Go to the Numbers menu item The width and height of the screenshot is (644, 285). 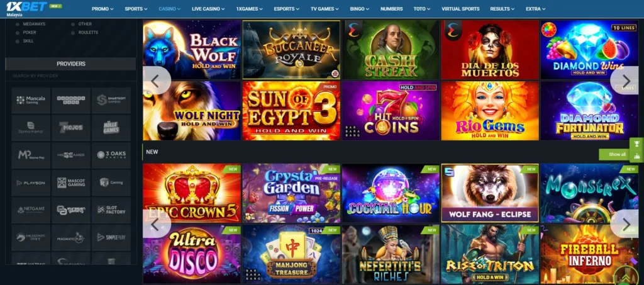[x=391, y=9]
